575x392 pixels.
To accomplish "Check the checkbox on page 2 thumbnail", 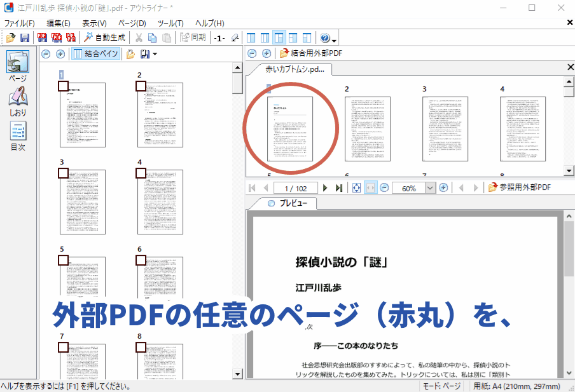I will point(141,86).
